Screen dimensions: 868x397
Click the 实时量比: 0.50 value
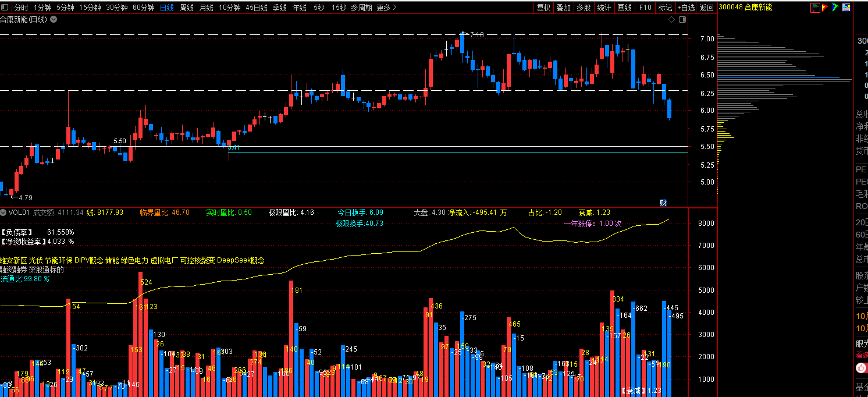point(229,212)
